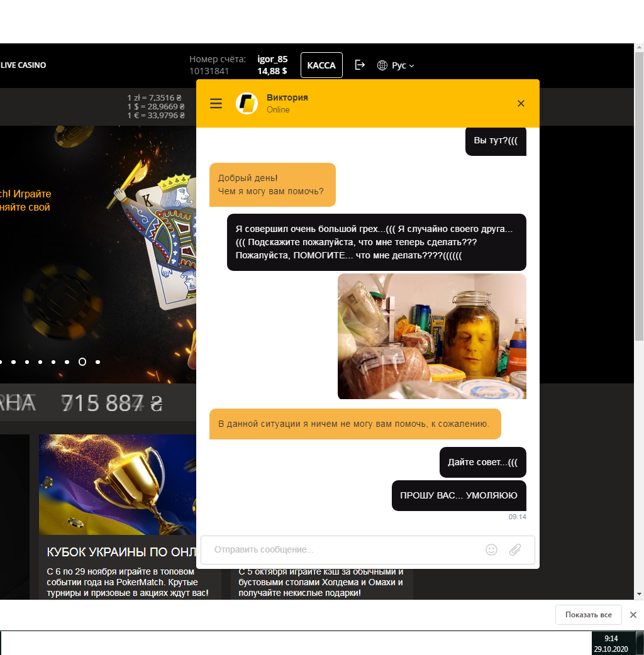Select the highlighted carousel slide dot

click(82, 362)
